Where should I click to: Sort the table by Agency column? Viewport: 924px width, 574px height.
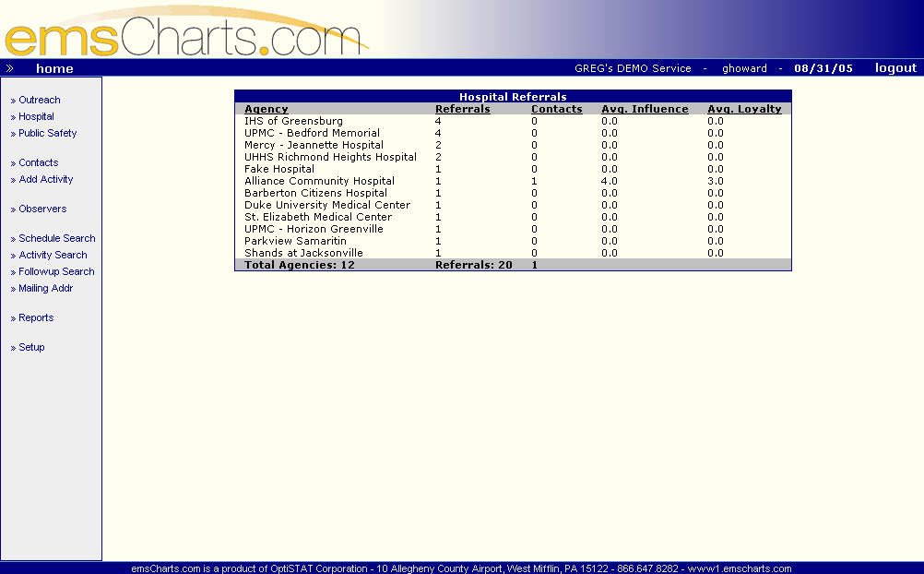tap(266, 109)
